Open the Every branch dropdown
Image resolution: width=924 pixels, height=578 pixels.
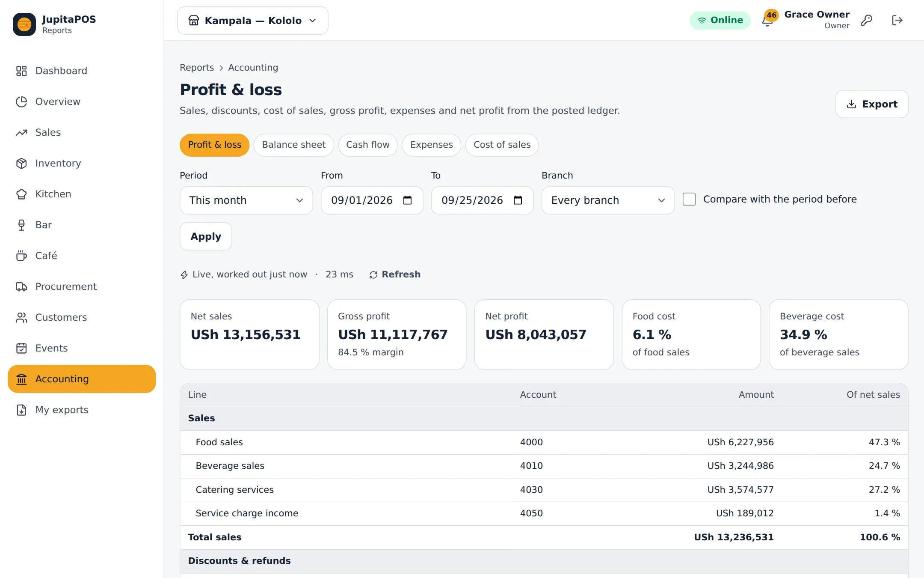(x=608, y=200)
